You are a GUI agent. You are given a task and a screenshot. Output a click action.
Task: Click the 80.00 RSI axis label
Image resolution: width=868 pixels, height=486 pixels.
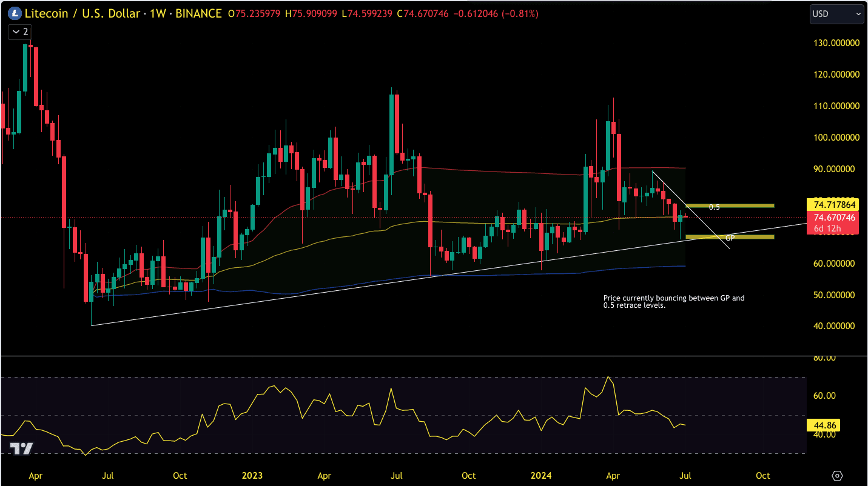click(x=824, y=358)
